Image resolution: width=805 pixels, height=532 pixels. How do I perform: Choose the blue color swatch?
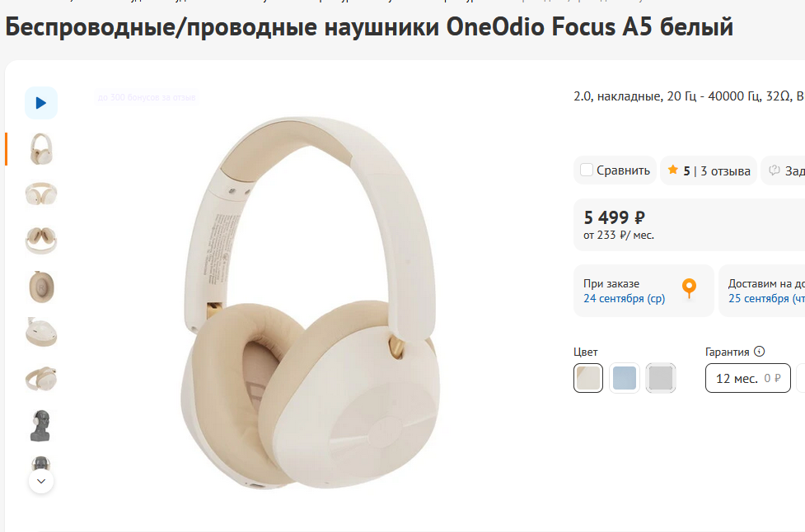click(x=625, y=378)
